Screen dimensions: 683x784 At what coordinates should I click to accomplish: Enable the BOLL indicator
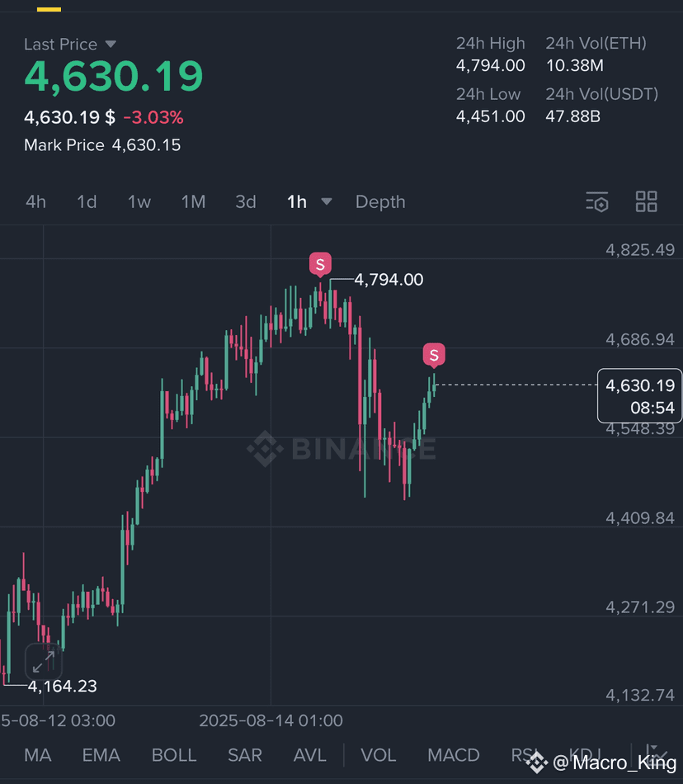(x=174, y=755)
